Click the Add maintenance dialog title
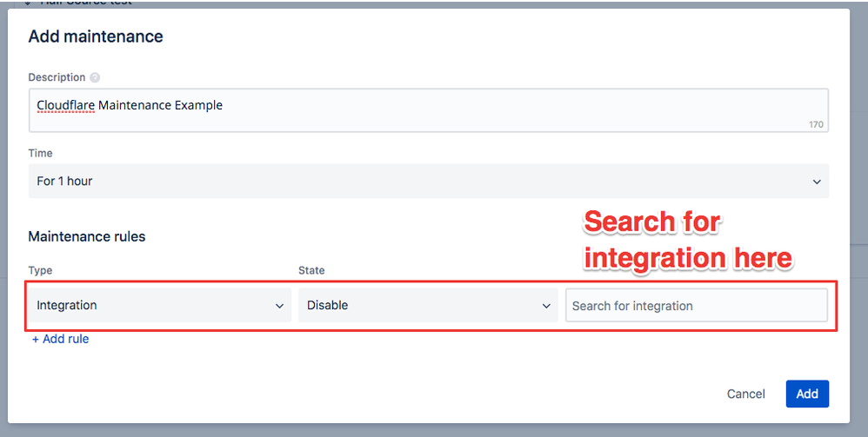 pos(96,36)
